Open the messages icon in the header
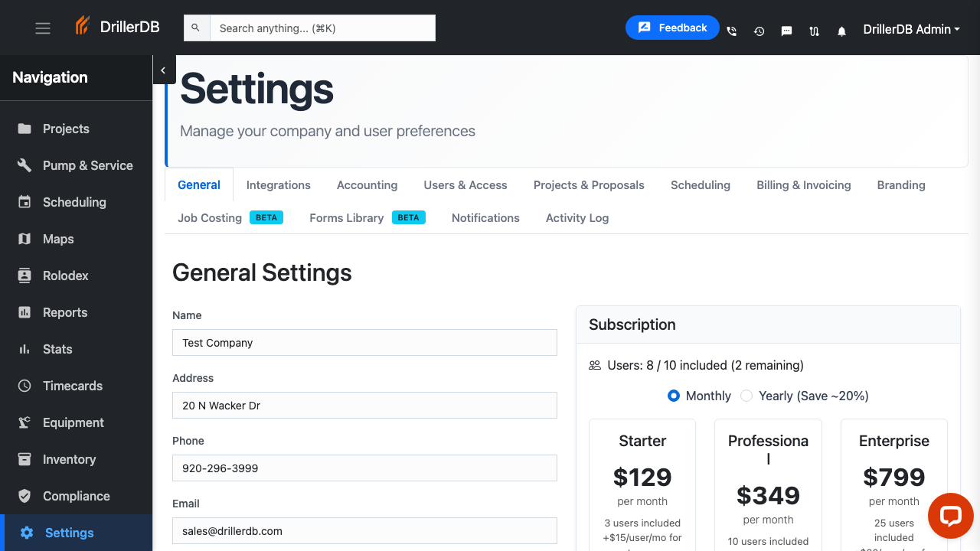This screenshot has width=980, height=551. tap(786, 31)
